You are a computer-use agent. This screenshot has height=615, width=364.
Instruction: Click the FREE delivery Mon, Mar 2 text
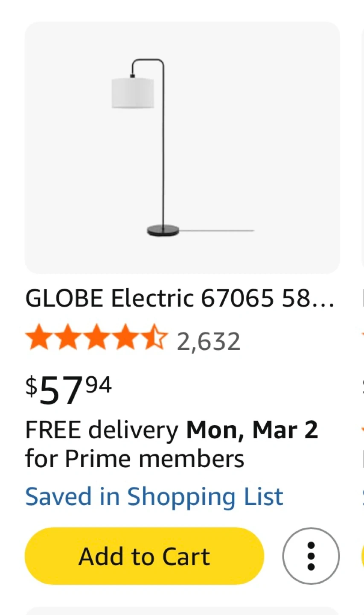172,430
